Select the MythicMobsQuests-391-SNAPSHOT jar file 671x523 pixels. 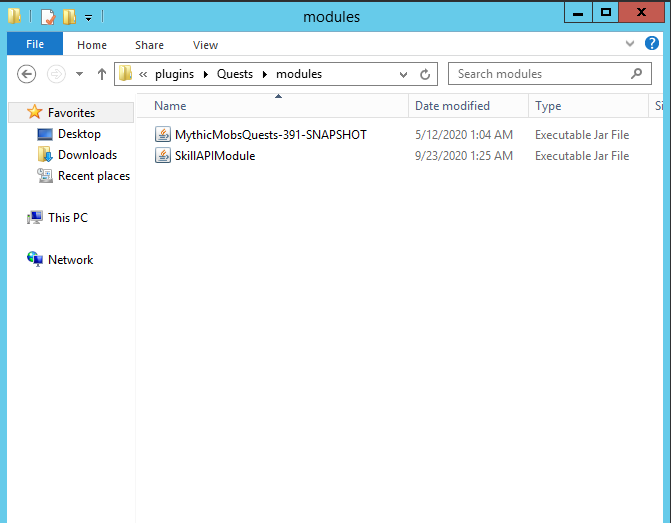(270, 134)
